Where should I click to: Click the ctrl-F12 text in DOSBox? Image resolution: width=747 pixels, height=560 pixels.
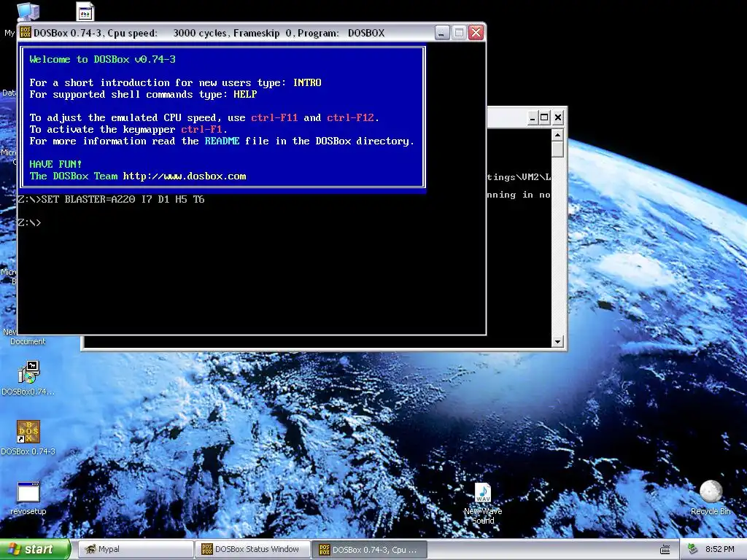(x=350, y=117)
